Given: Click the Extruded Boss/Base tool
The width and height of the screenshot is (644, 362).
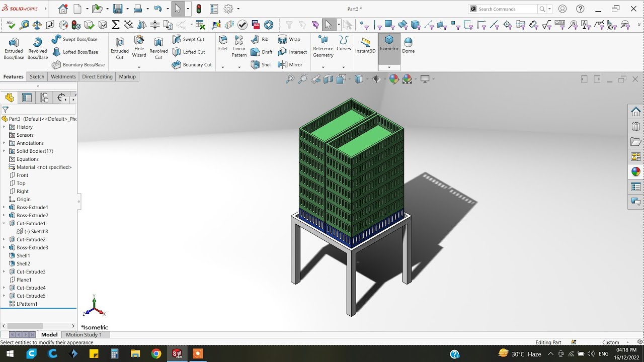Looking at the screenshot, I should pyautogui.click(x=14, y=48).
